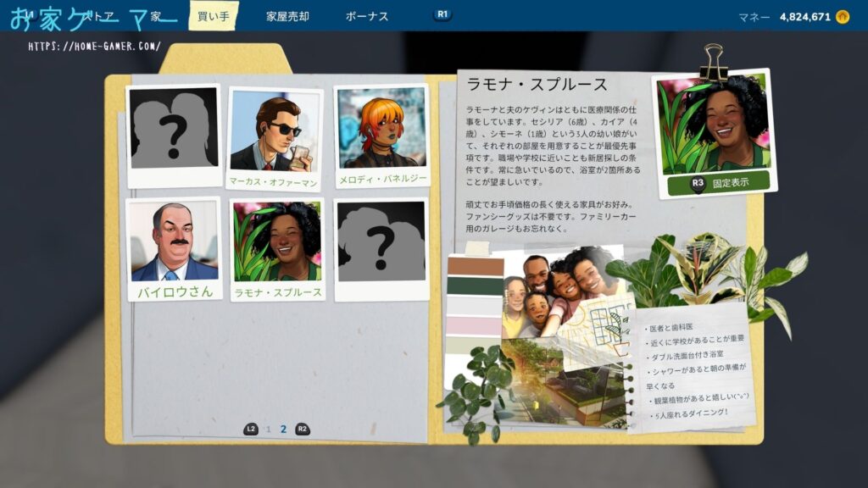Click the ラモナ・スプルース profile heading
Viewport: 868px width, 488px height.
537,84
